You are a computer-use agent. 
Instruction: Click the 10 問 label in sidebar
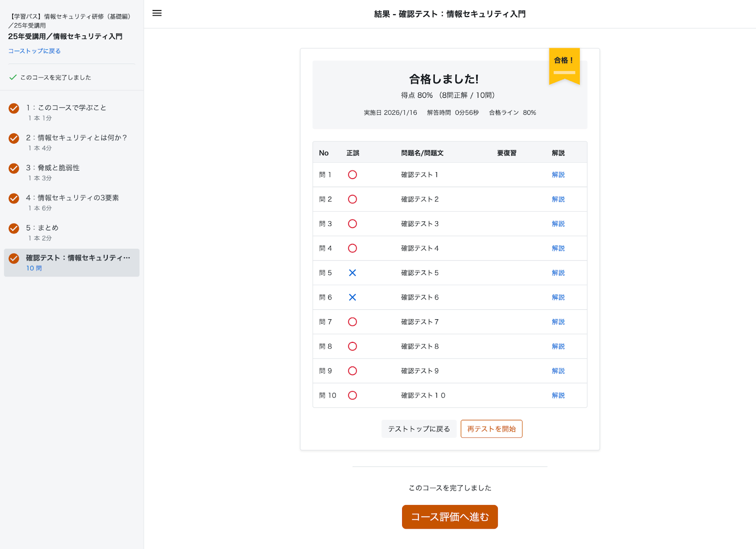[34, 268]
